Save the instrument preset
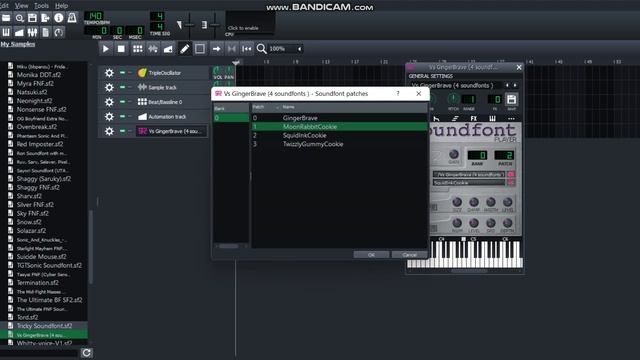The height and width of the screenshot is (360, 640). pos(511,99)
